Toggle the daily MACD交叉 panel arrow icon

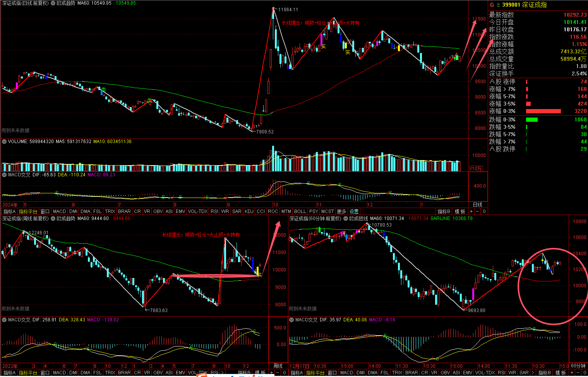[4, 175]
